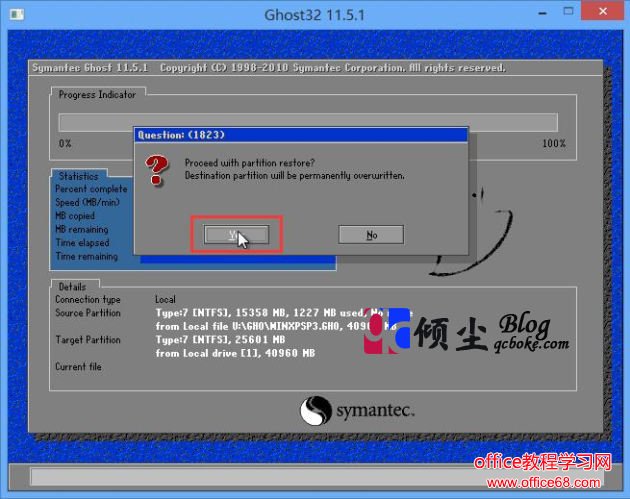This screenshot has height=499, width=630.
Task: Close the Ghost32 11.5.1 window
Action: pyautogui.click(x=603, y=11)
